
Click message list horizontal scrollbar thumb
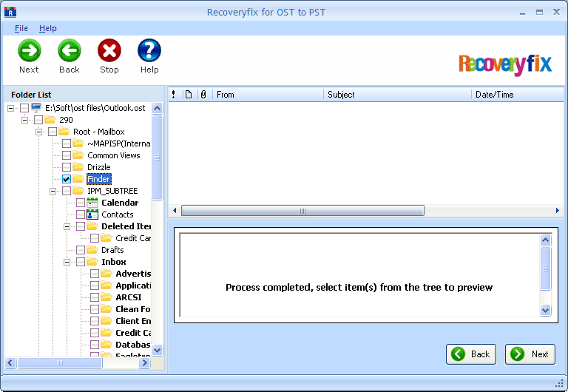302,211
